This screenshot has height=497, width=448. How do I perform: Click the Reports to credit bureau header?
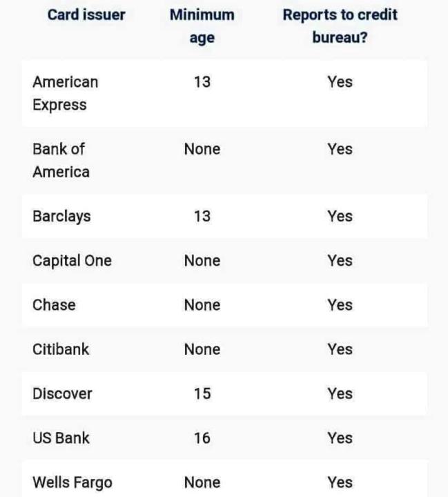[340, 26]
